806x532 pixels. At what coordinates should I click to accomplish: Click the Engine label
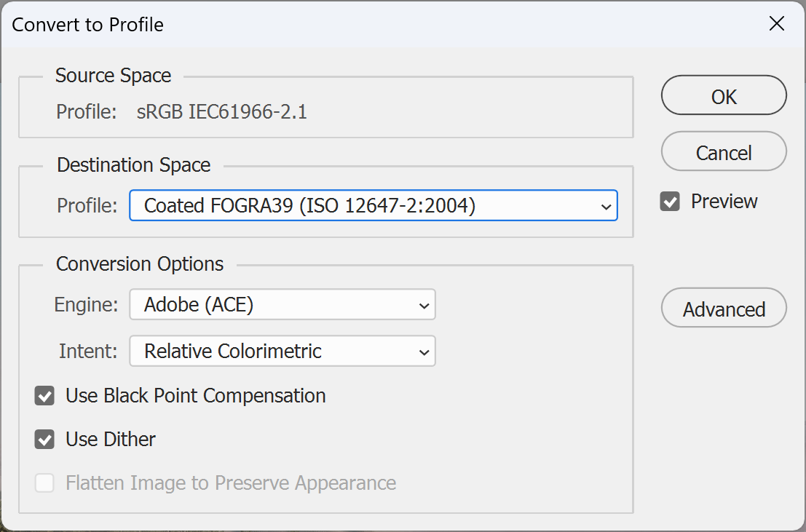click(x=86, y=305)
